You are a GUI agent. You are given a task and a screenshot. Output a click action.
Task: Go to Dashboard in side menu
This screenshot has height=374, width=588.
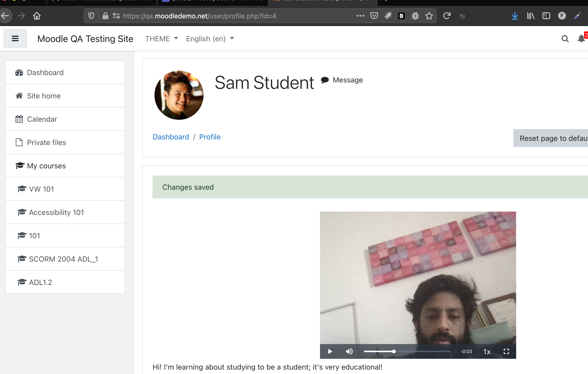[65, 72]
